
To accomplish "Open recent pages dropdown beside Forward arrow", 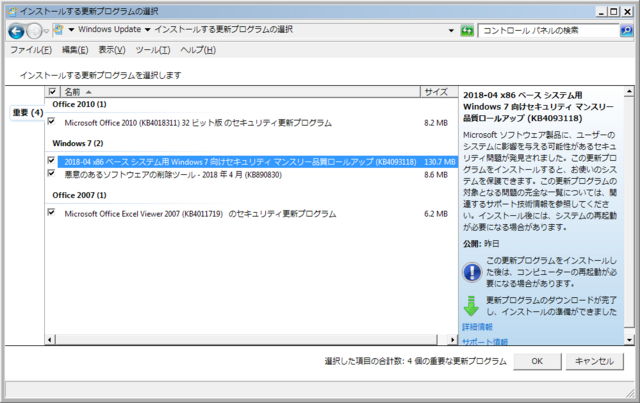I will tap(46, 31).
